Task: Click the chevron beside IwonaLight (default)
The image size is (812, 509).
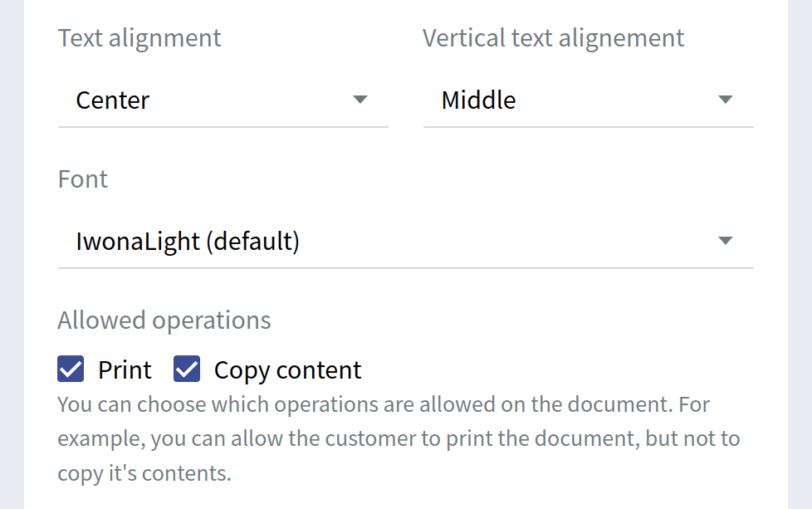Action: point(726,240)
